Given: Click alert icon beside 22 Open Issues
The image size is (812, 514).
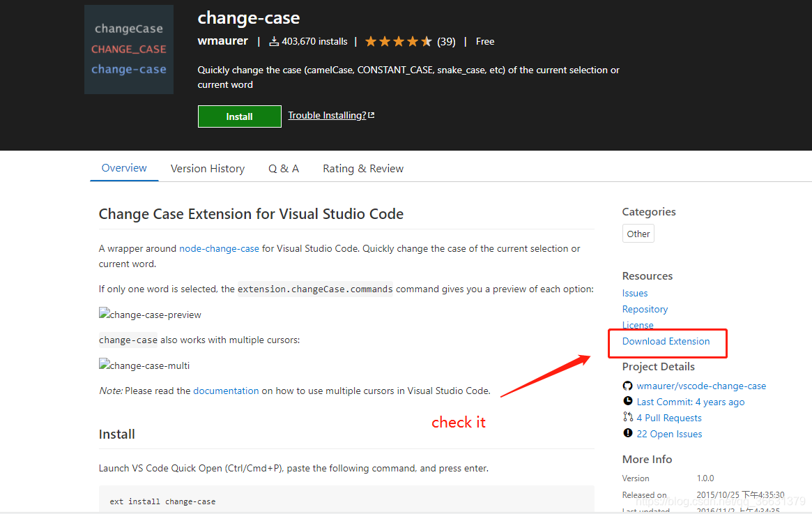Looking at the screenshot, I should 627,433.
